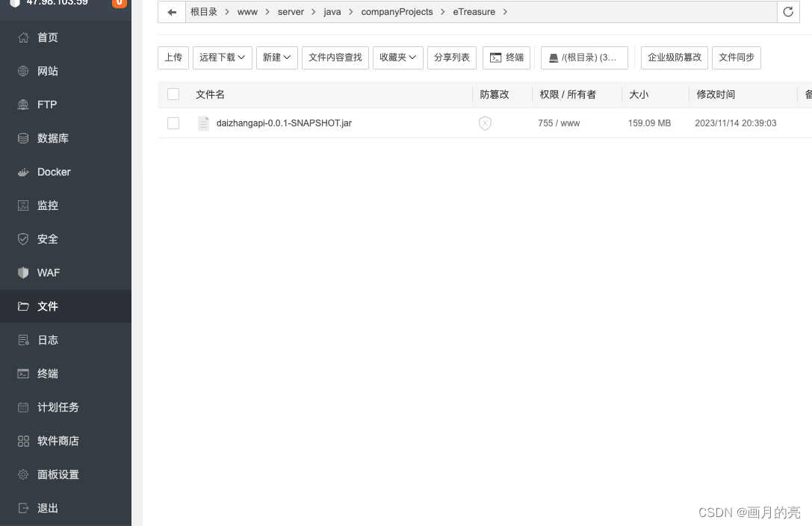Open the 监控 monitoring panel
Viewport: 812px width, 526px height.
point(47,205)
